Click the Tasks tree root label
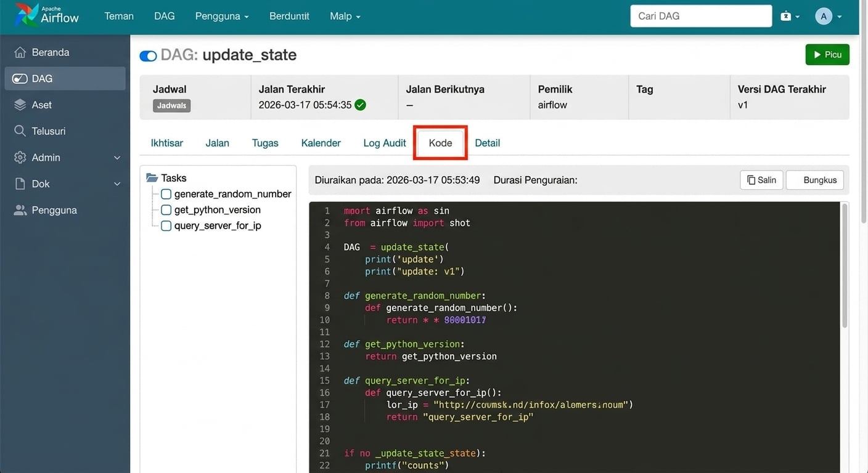868x473 pixels. click(174, 178)
